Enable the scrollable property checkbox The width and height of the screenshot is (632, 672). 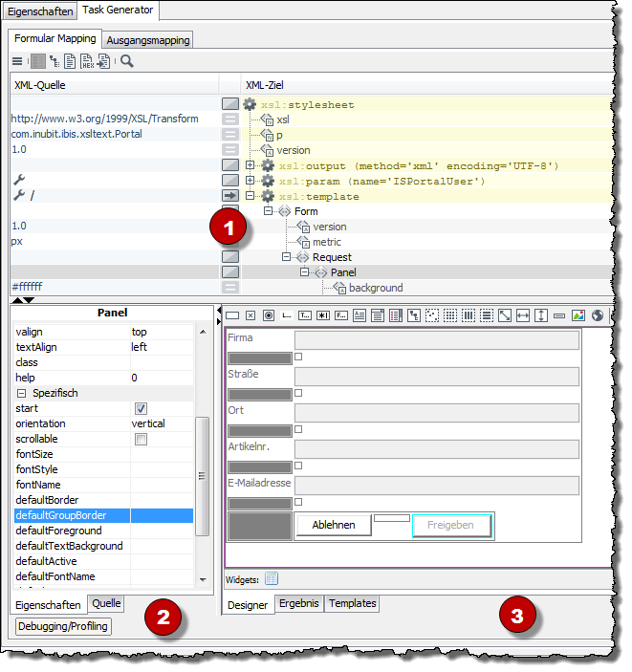141,439
